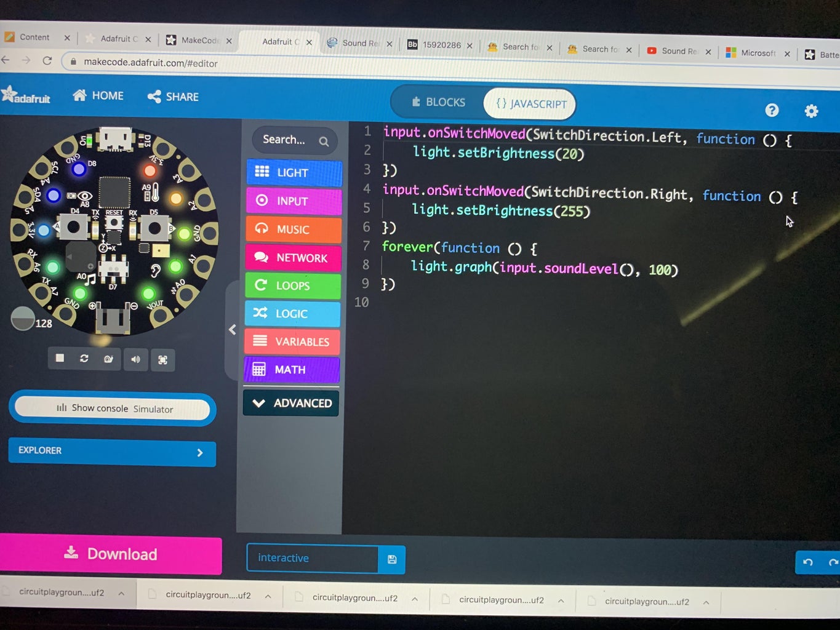Viewport: 840px width, 630px height.
Task: Toggle Show console Simulator panel
Action: click(112, 409)
